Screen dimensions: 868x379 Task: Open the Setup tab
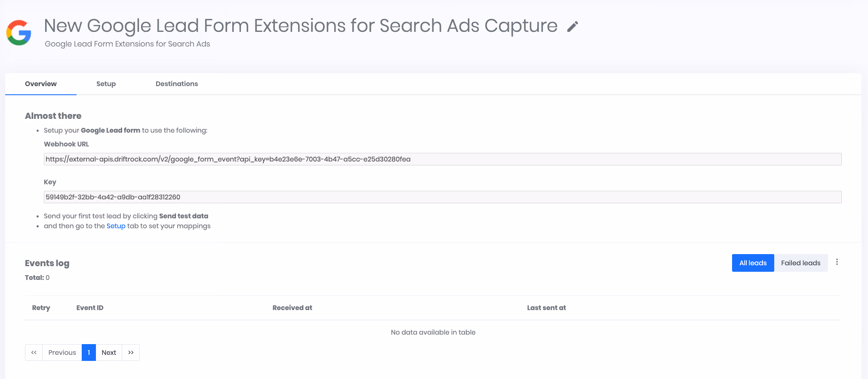tap(106, 84)
